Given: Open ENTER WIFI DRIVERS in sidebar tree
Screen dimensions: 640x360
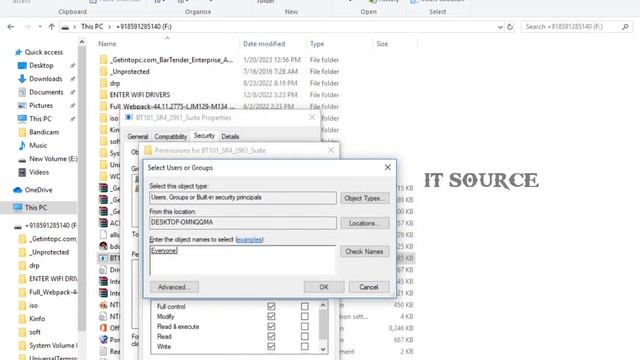Looking at the screenshot, I should click(47, 279).
